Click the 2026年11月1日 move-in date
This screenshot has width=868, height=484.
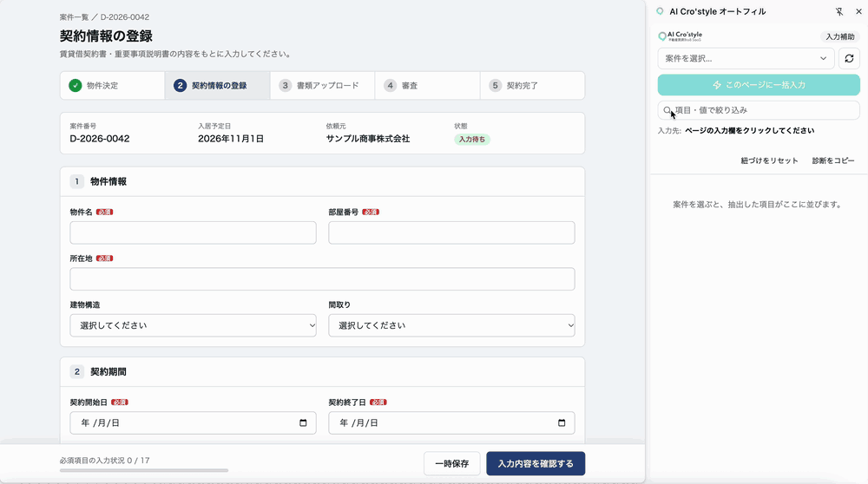231,139
